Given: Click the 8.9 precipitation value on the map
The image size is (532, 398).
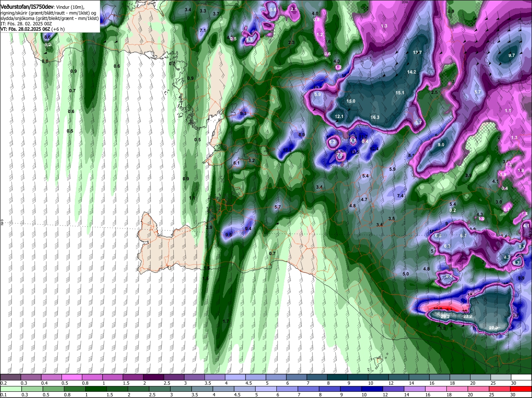Looking at the screenshot, I should tap(302, 135).
